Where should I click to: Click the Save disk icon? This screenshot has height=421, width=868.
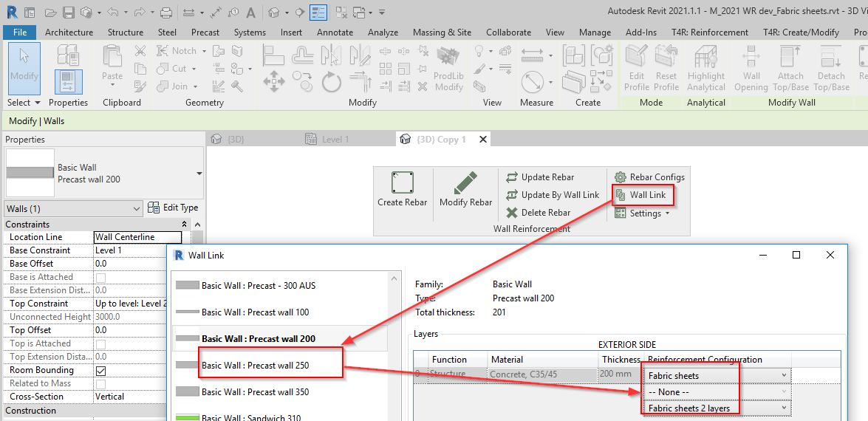68,12
